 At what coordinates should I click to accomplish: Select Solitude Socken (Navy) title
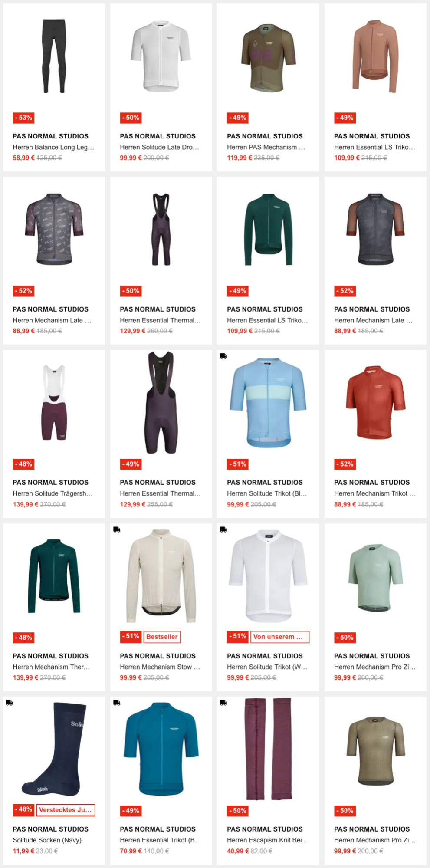(47, 840)
